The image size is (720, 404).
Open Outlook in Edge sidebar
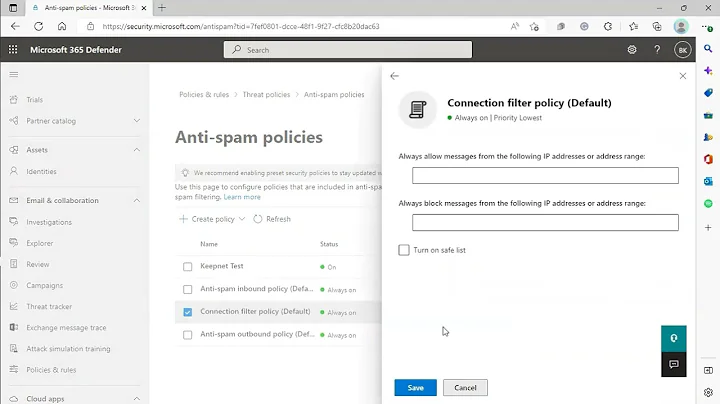point(708,181)
